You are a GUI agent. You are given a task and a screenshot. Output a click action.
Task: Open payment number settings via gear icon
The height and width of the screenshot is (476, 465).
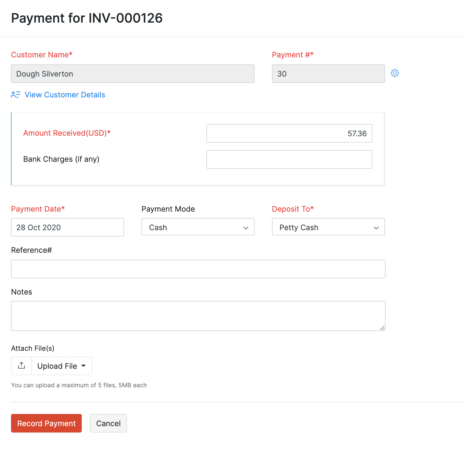(x=395, y=73)
